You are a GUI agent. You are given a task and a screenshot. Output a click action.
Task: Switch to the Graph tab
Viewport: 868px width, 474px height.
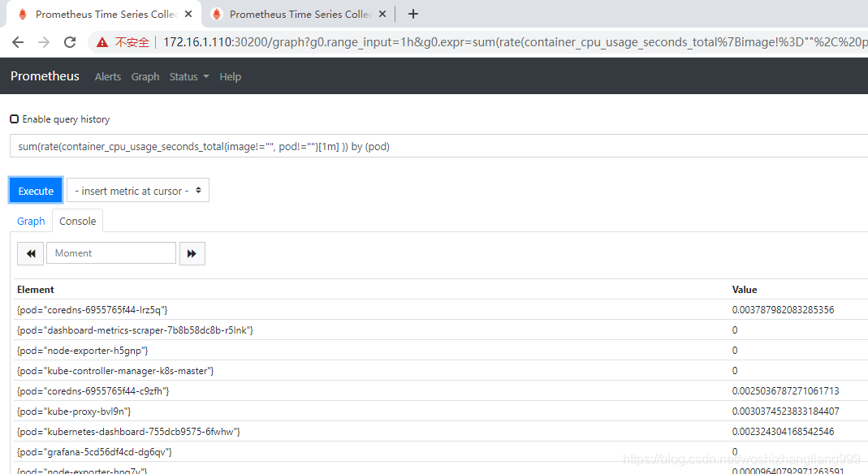[x=31, y=222]
